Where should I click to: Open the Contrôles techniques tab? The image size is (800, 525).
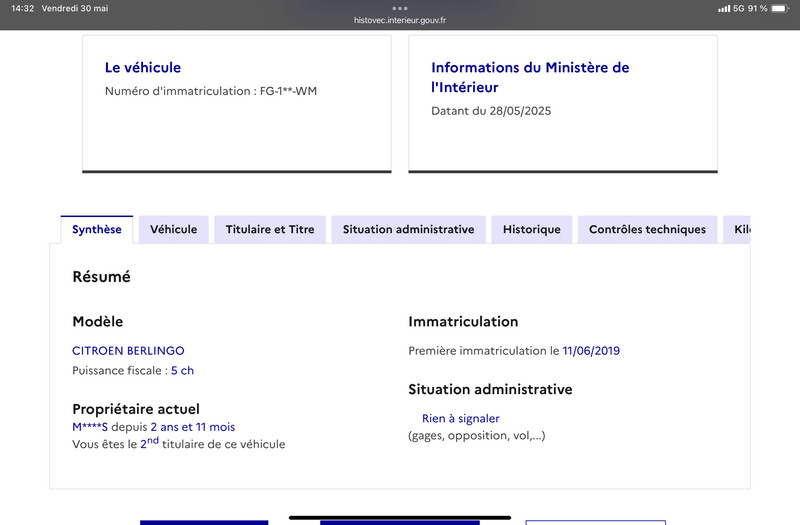point(647,230)
